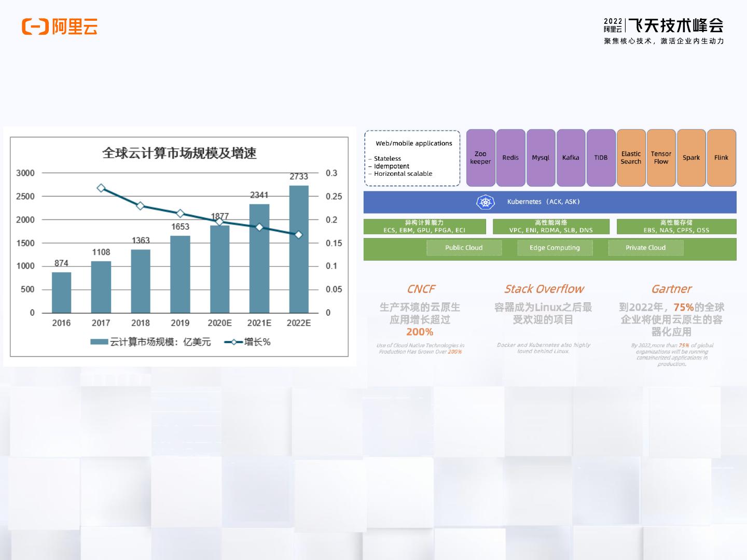Click the 2341 bar value label

(259, 195)
